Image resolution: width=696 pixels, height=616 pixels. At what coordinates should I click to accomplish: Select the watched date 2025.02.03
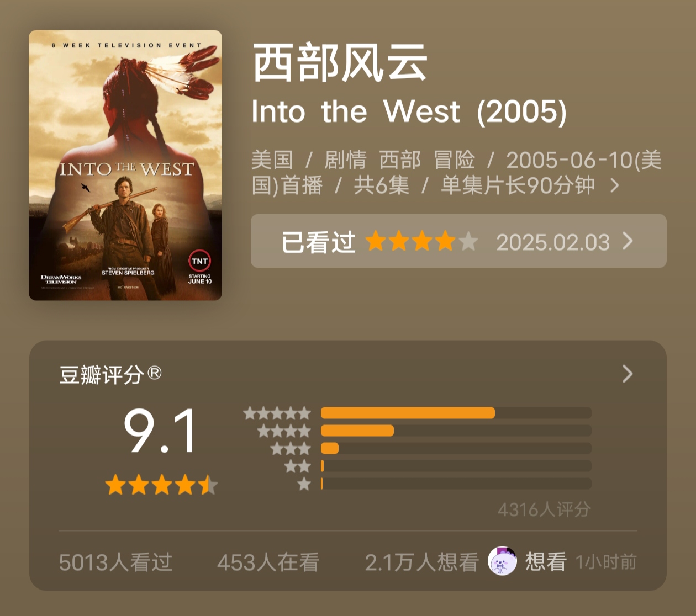553,242
